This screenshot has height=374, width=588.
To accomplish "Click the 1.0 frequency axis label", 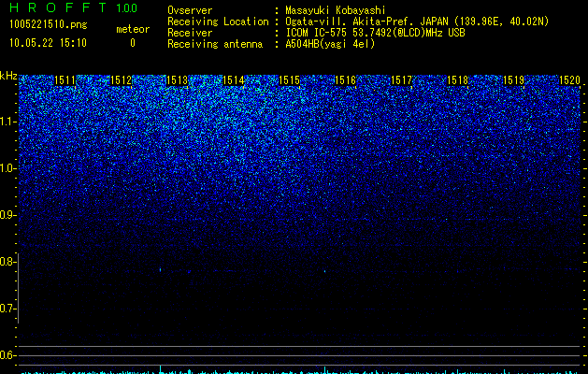I will pyautogui.click(x=7, y=168).
